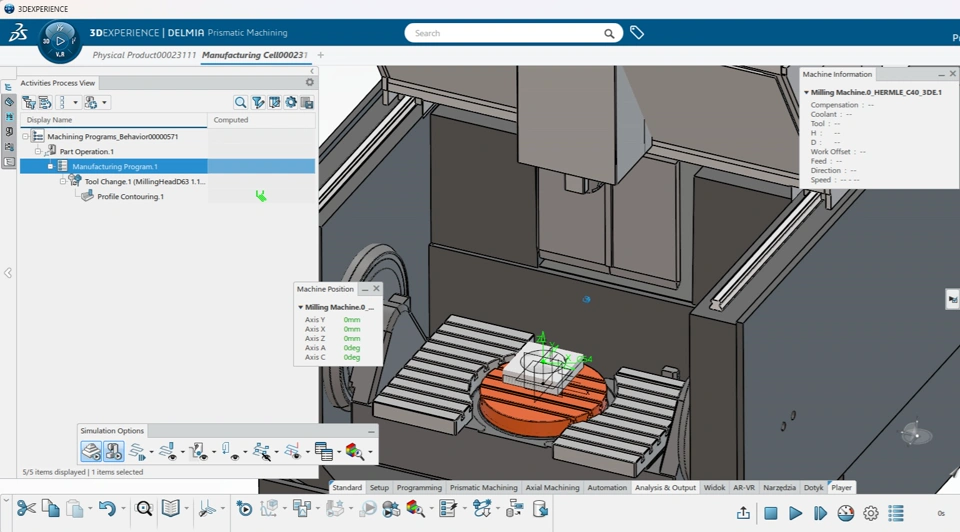Open the Analysis & Output tab
The image size is (960, 532).
(665, 488)
